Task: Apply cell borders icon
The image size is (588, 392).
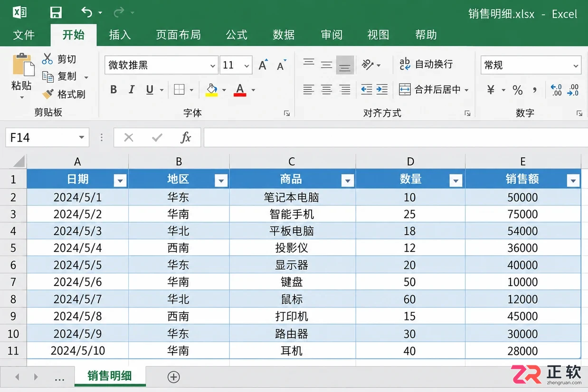Action: coord(179,90)
